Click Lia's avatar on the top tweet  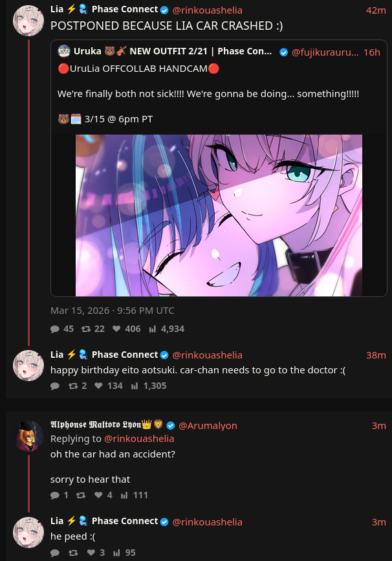click(28, 21)
